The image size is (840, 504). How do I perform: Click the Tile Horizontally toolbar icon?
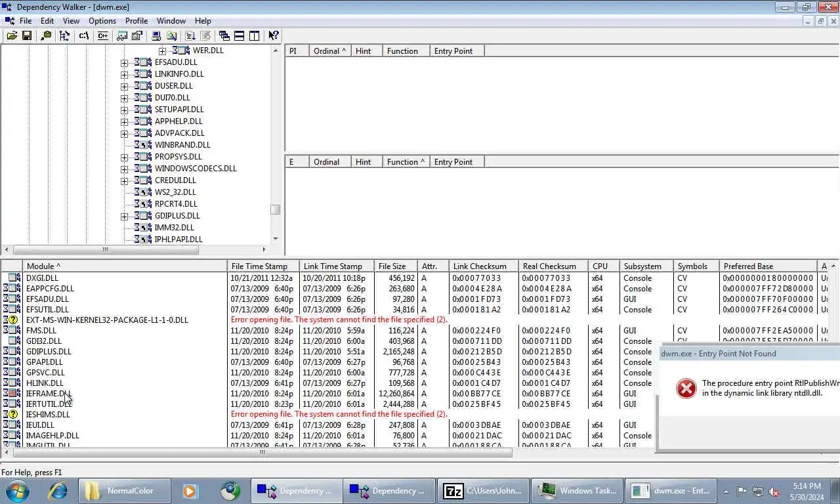(x=240, y=36)
